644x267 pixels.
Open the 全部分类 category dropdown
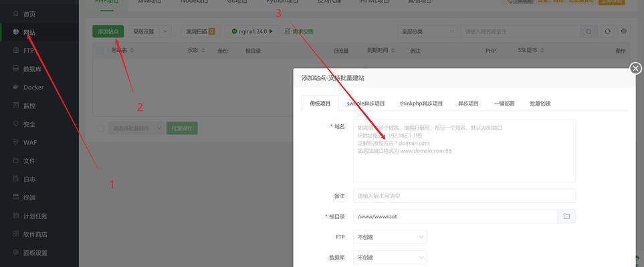coord(427,31)
